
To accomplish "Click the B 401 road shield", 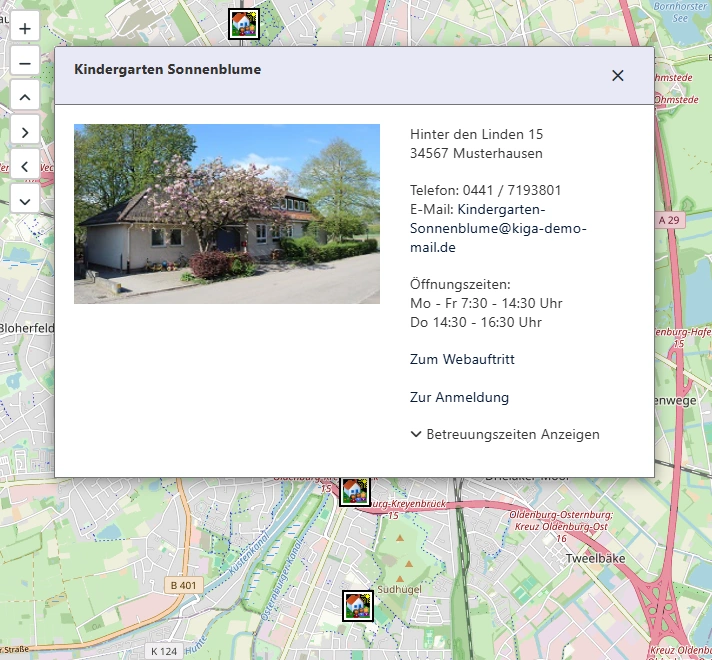I will [x=183, y=585].
